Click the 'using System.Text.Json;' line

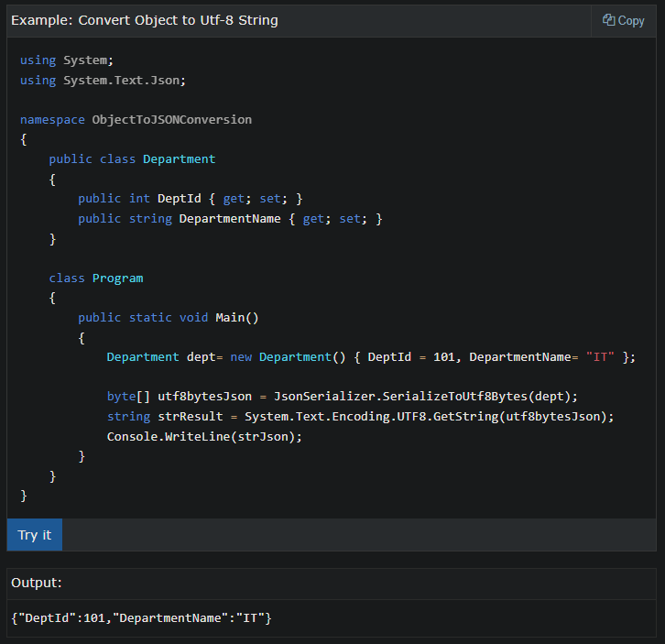(103, 80)
